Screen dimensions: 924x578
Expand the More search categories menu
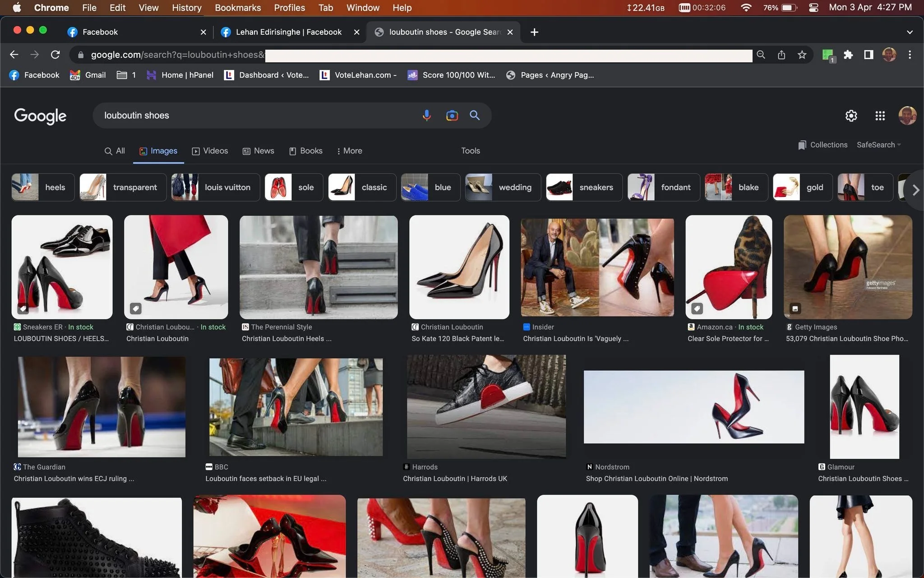tap(350, 151)
